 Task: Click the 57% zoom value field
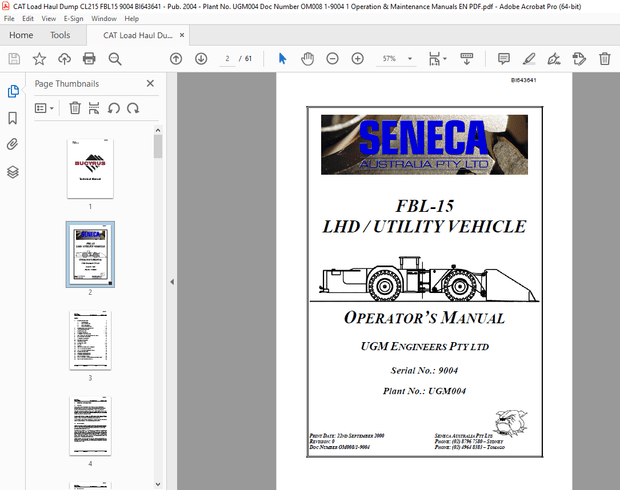pos(389,59)
